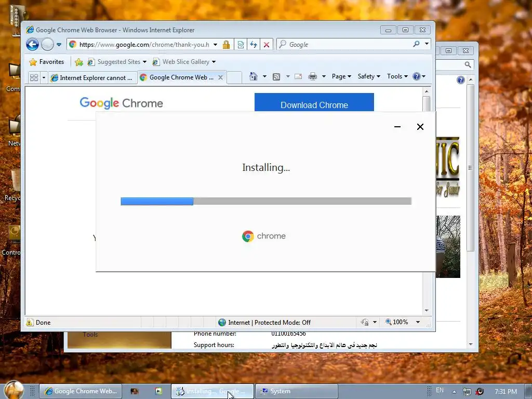This screenshot has height=399, width=532.
Task: Click the red Stop loading icon
Action: [267, 45]
